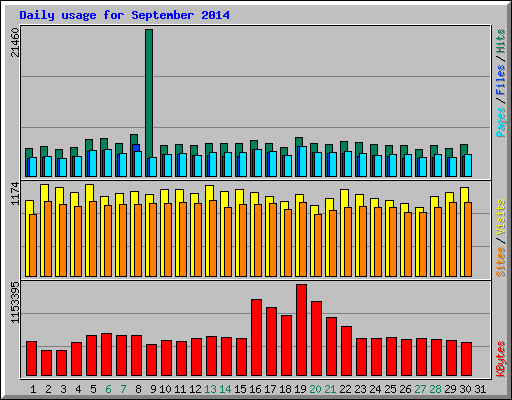Click the cyan 'Pages' legend label

[x=501, y=122]
